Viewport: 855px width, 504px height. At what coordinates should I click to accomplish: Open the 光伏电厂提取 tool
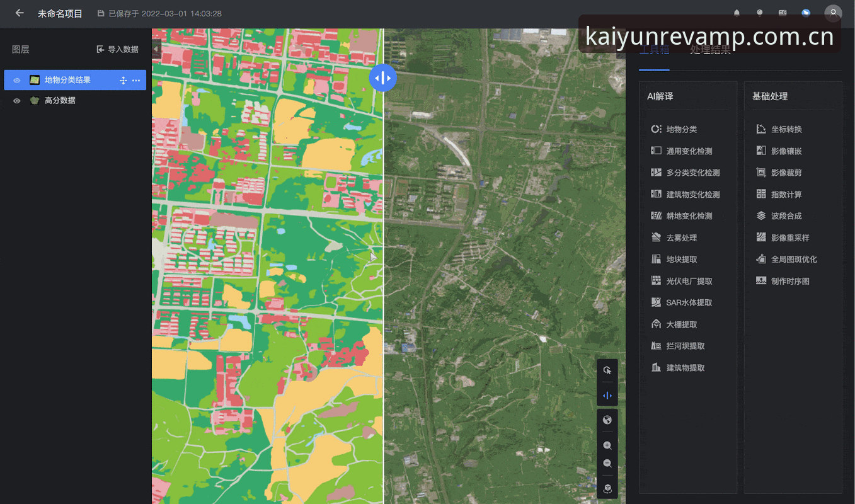[x=681, y=281]
